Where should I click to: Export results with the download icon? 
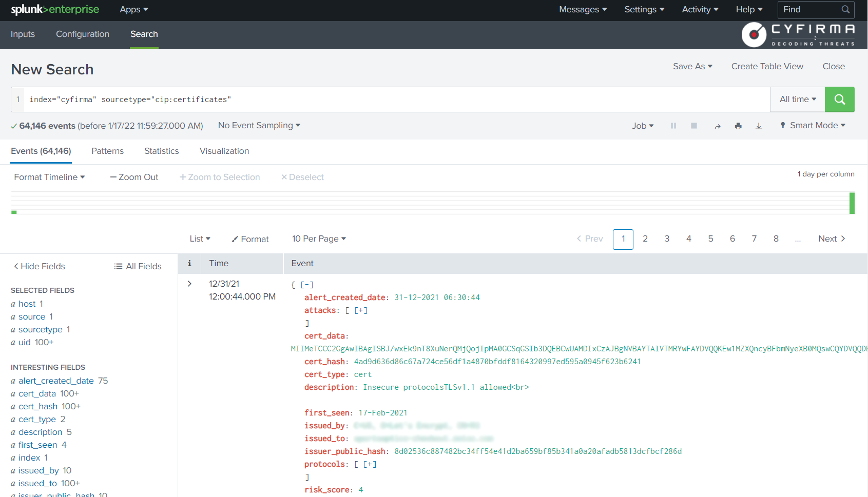tap(759, 126)
